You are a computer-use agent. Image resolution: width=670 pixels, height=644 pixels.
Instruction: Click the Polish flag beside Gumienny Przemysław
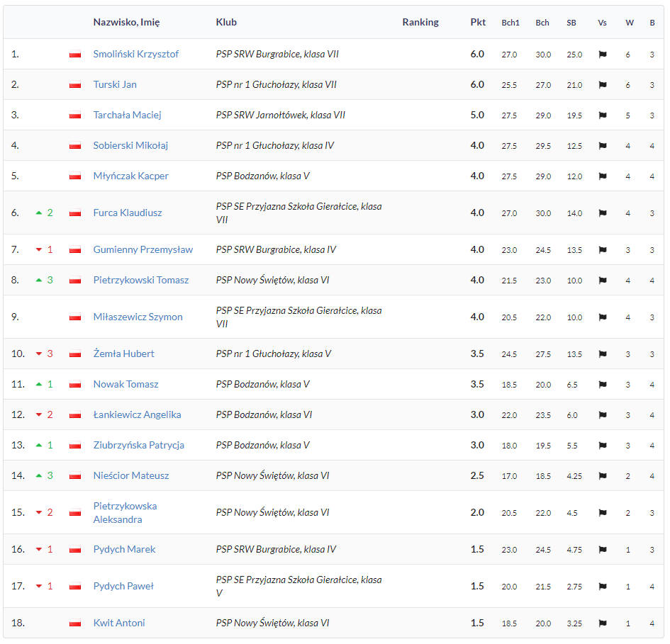(75, 250)
